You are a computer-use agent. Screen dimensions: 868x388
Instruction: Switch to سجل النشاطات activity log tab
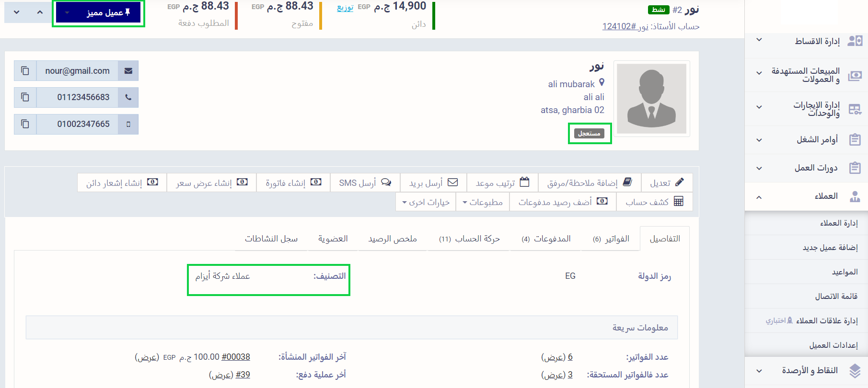tap(271, 239)
